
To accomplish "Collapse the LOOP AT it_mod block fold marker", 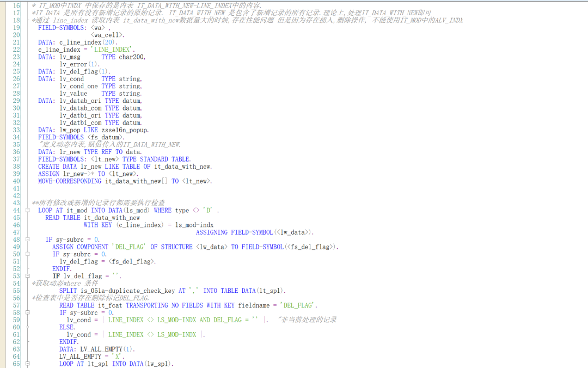I will (x=27, y=210).
